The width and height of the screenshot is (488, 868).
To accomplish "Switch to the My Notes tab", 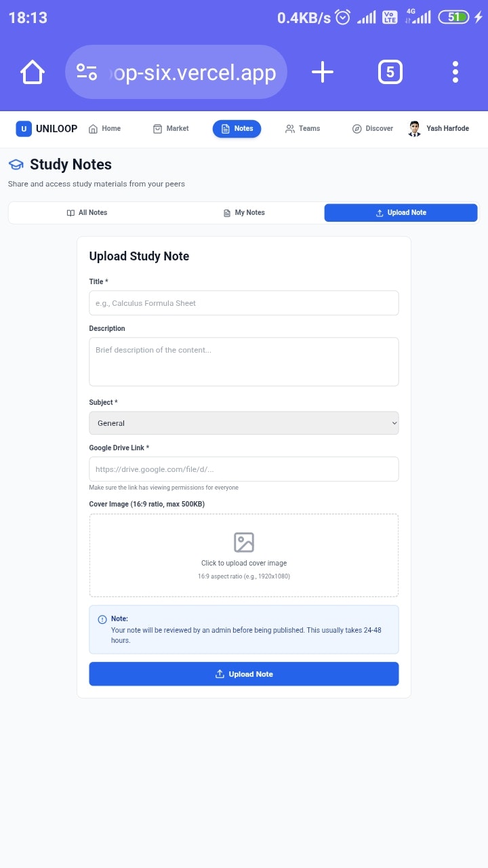I will 243,212.
